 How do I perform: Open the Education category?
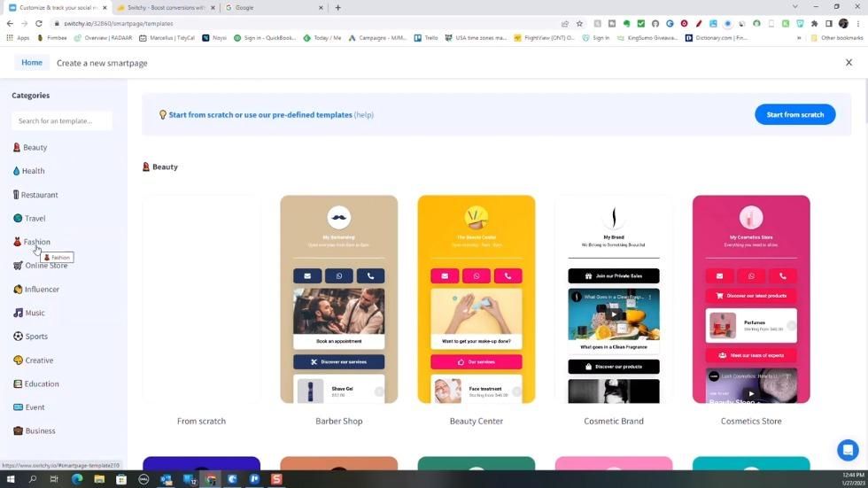(x=42, y=383)
